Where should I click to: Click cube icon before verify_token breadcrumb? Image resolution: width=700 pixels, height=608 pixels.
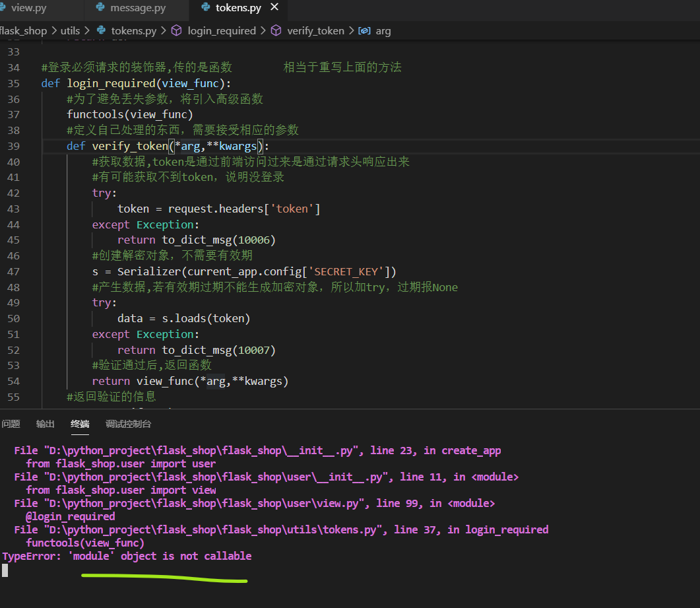(x=276, y=30)
